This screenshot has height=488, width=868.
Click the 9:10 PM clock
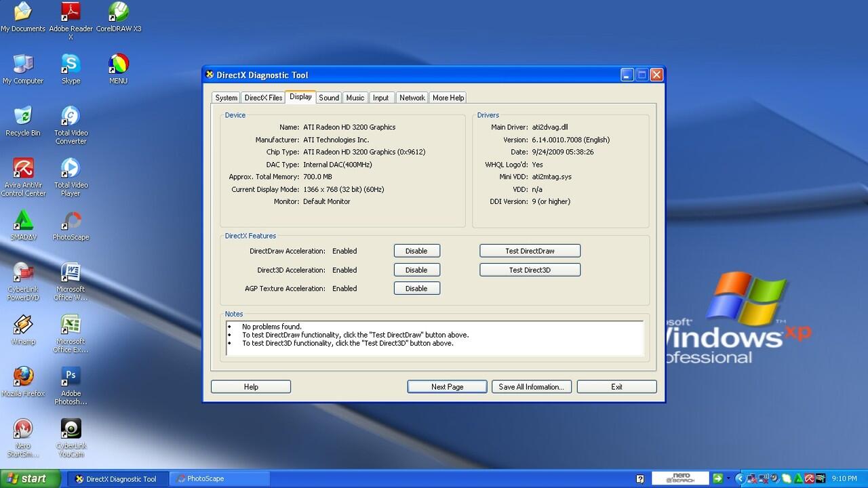[x=844, y=479]
